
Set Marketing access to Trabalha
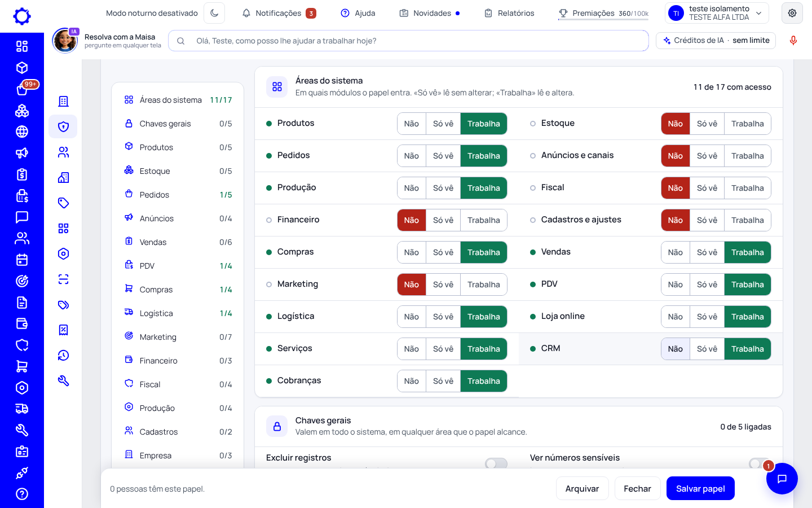(484, 284)
